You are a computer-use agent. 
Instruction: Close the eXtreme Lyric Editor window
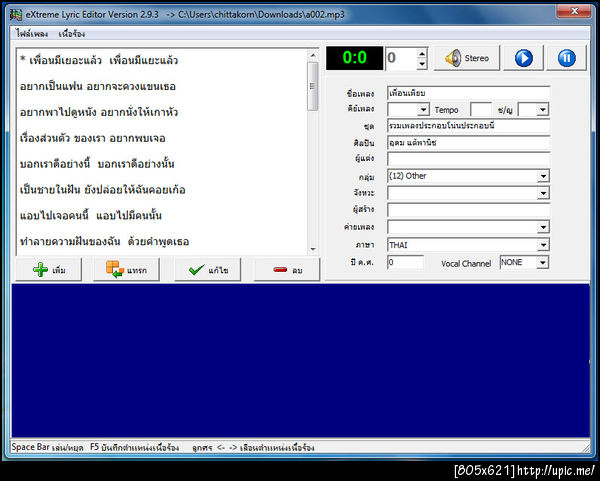coord(574,11)
